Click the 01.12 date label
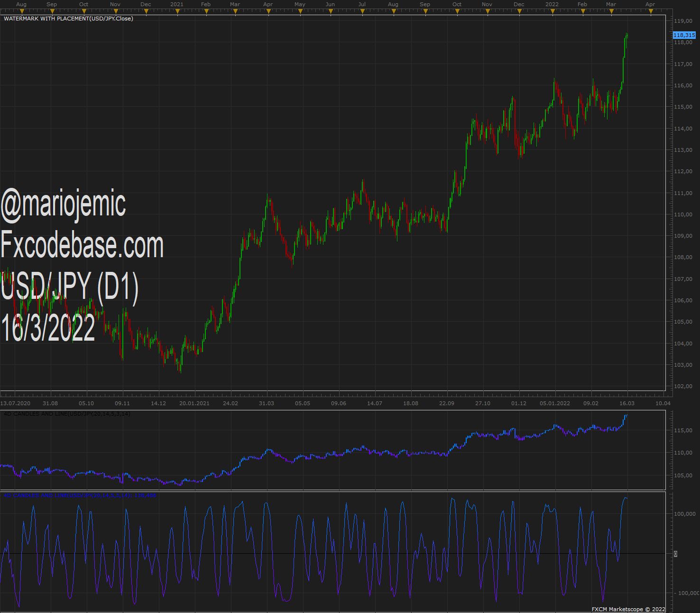 click(519, 403)
